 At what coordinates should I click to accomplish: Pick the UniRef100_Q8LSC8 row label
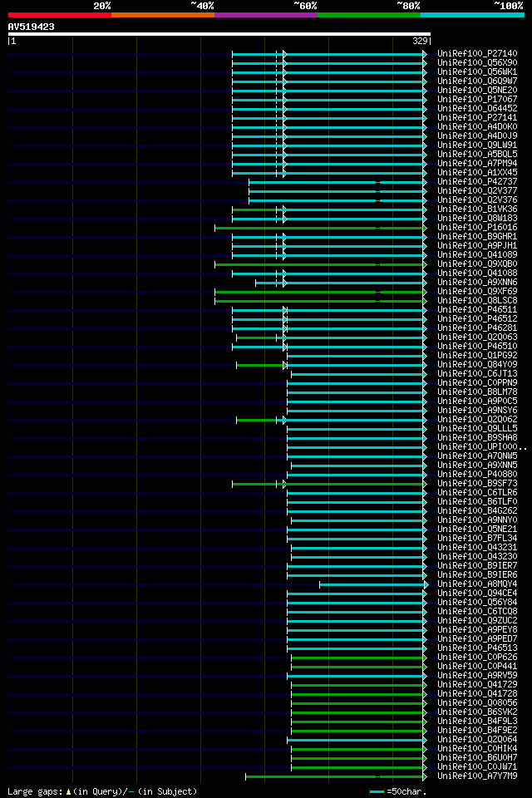(x=477, y=301)
